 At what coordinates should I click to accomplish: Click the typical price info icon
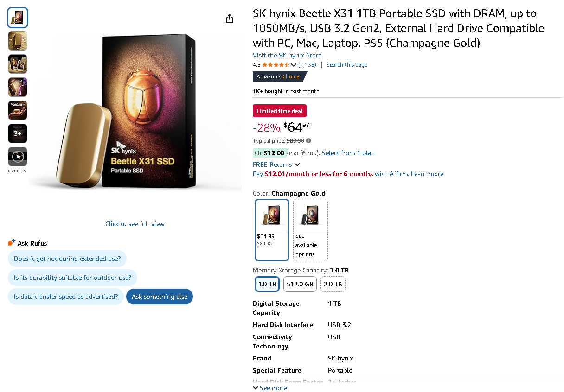pyautogui.click(x=309, y=141)
